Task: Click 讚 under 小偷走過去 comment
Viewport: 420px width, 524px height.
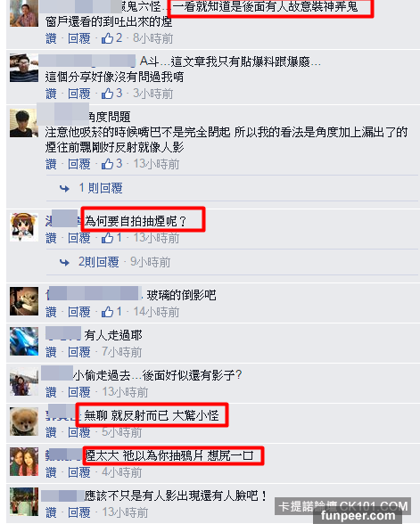Action: pyautogui.click(x=51, y=392)
